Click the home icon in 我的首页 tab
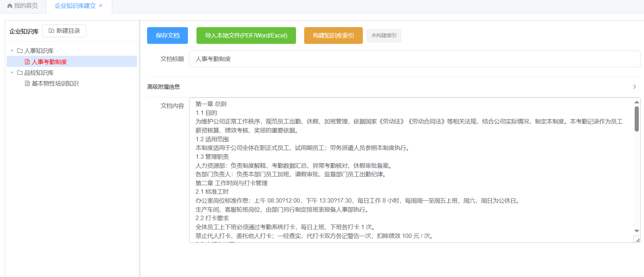Screen dimensions: 644x277 (x=10, y=6)
